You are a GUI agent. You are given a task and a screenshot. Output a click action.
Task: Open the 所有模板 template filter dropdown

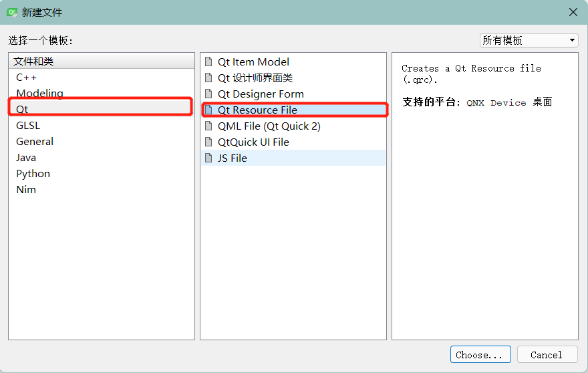click(x=529, y=40)
